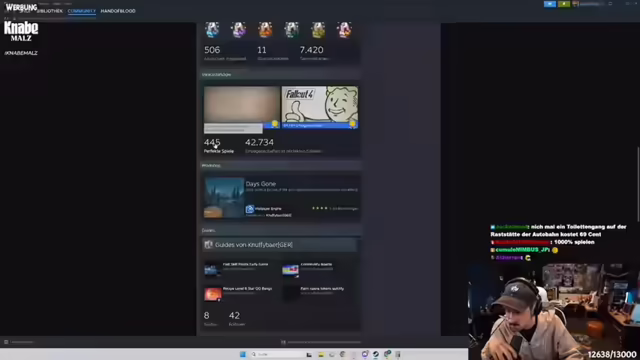Image resolution: width=640 pixels, height=360 pixels.
Task: Click the pink badge icon in badge row
Action: coord(344,30)
